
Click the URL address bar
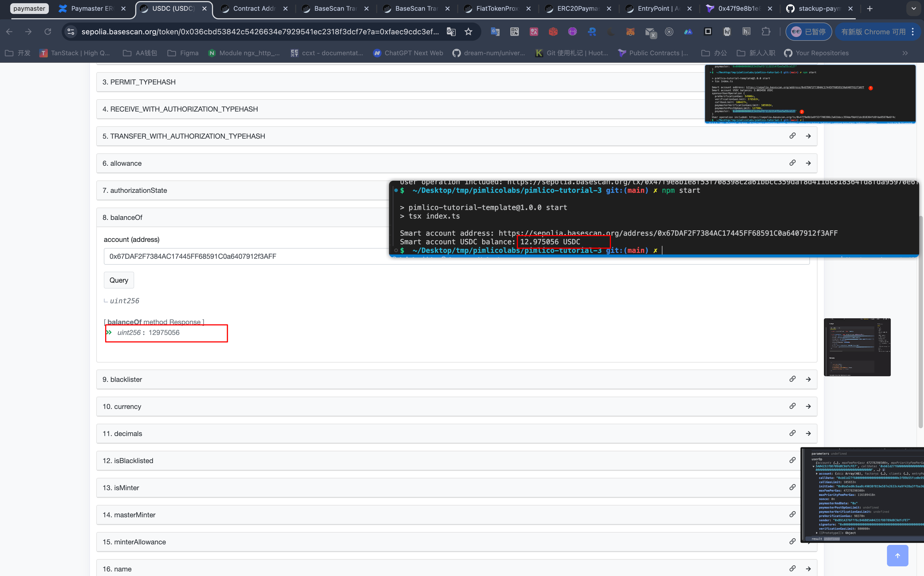click(x=260, y=32)
